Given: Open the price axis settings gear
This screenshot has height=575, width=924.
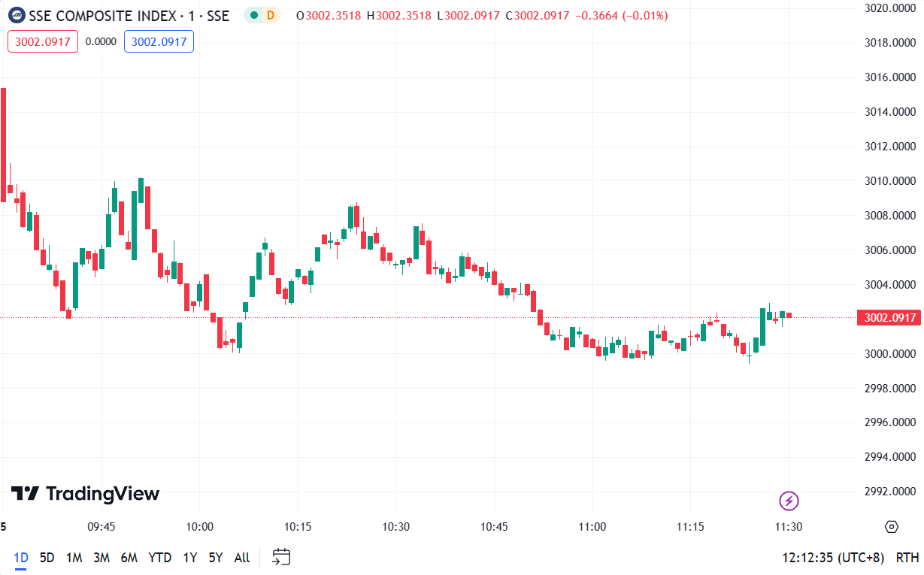Looking at the screenshot, I should (x=892, y=526).
